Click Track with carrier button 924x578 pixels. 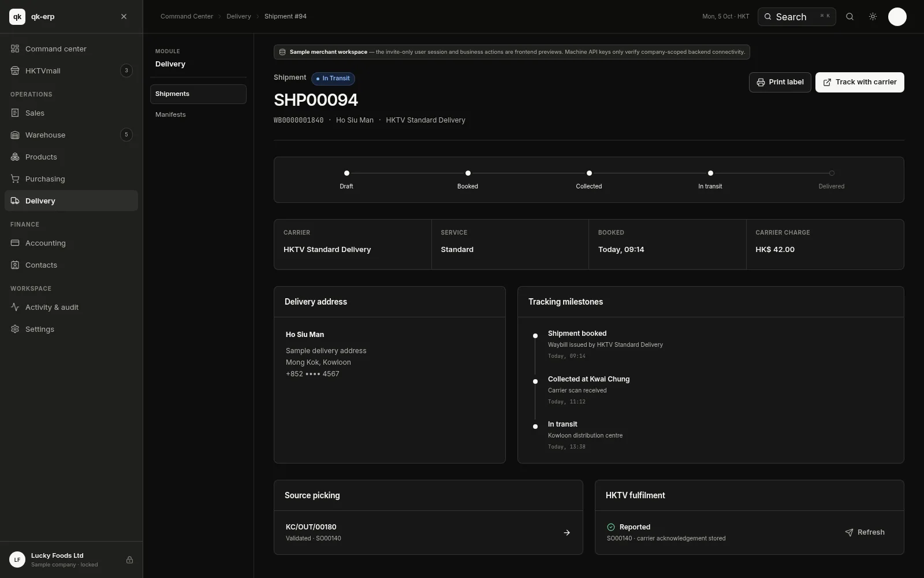pos(859,82)
